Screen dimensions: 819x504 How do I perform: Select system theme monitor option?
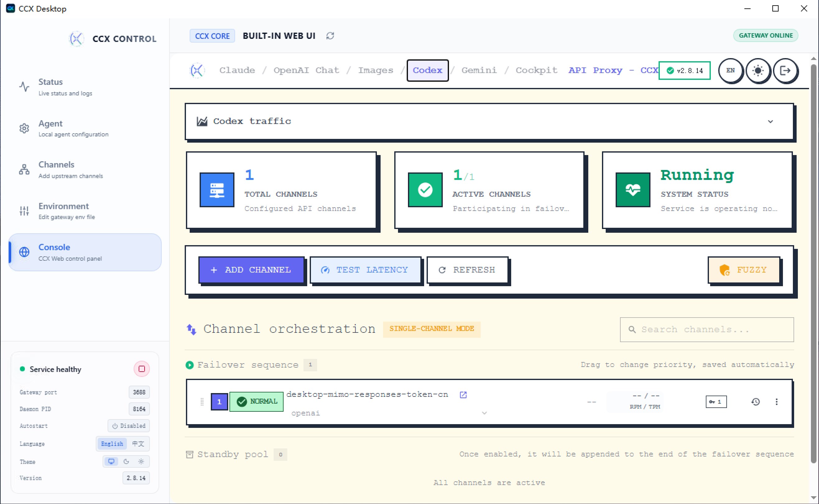click(x=111, y=462)
